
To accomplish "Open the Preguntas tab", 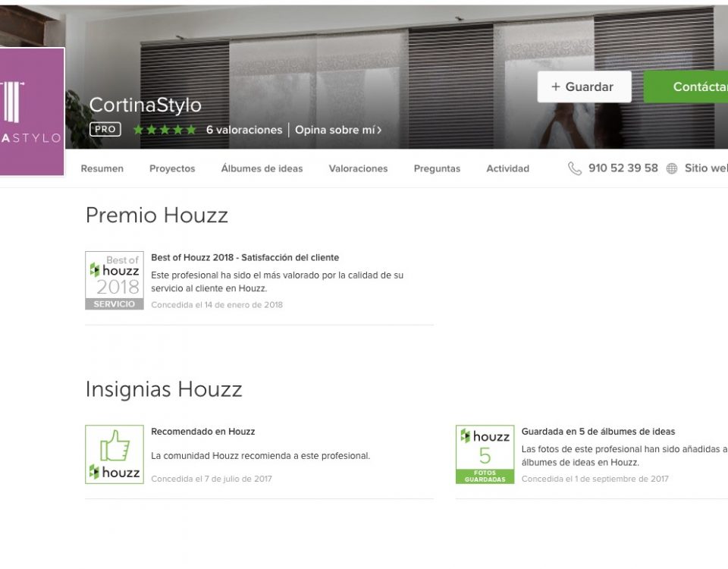I will (437, 168).
